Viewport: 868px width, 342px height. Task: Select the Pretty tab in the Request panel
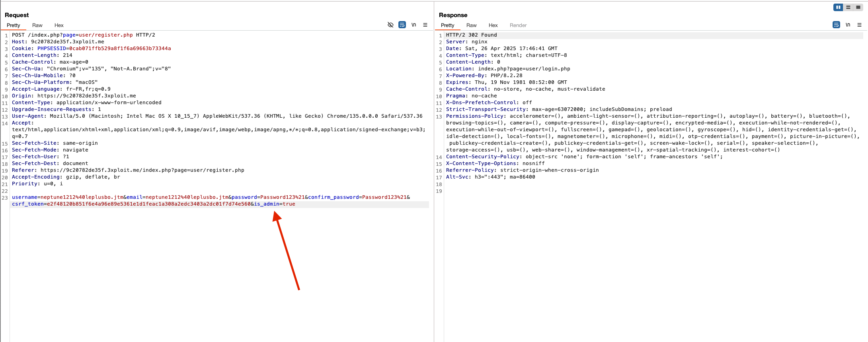[x=13, y=25]
